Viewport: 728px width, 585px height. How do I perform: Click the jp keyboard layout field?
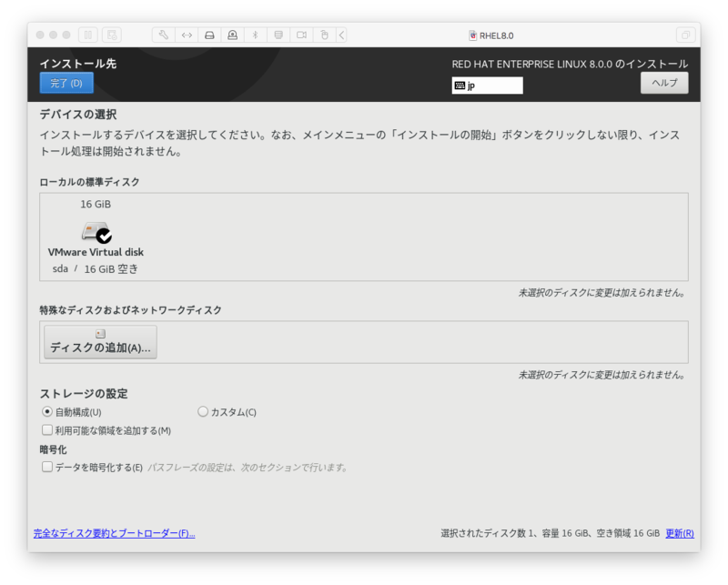pos(487,86)
